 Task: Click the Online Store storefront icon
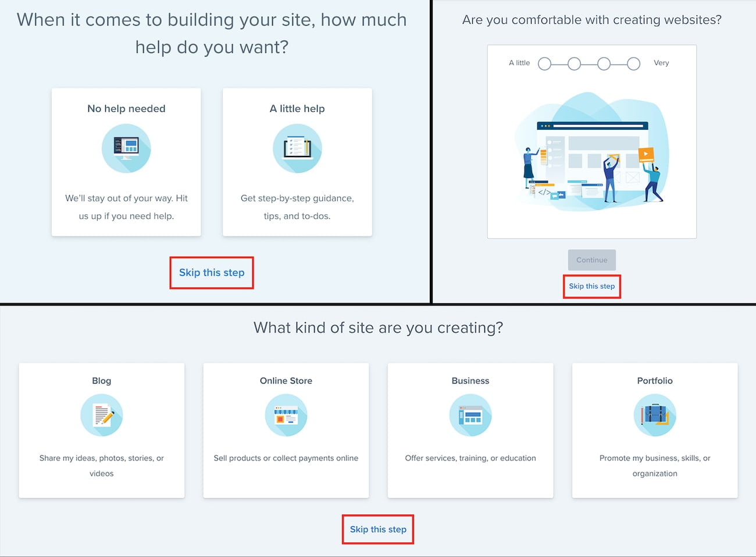pyautogui.click(x=286, y=415)
